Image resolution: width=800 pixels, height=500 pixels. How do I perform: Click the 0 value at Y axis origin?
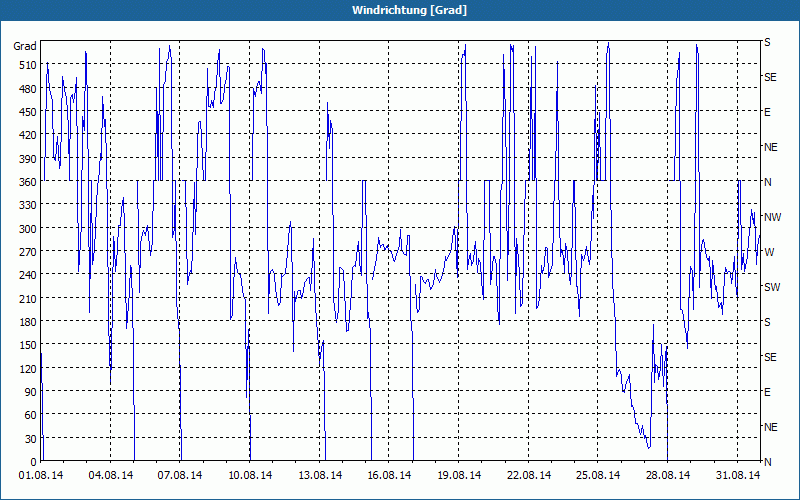tap(34, 462)
